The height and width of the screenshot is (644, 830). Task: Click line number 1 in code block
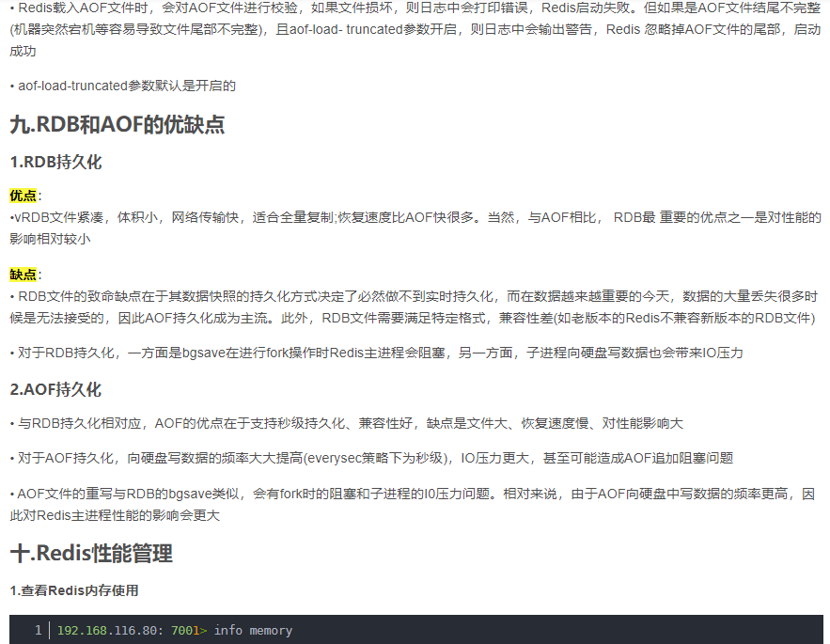[39, 630]
